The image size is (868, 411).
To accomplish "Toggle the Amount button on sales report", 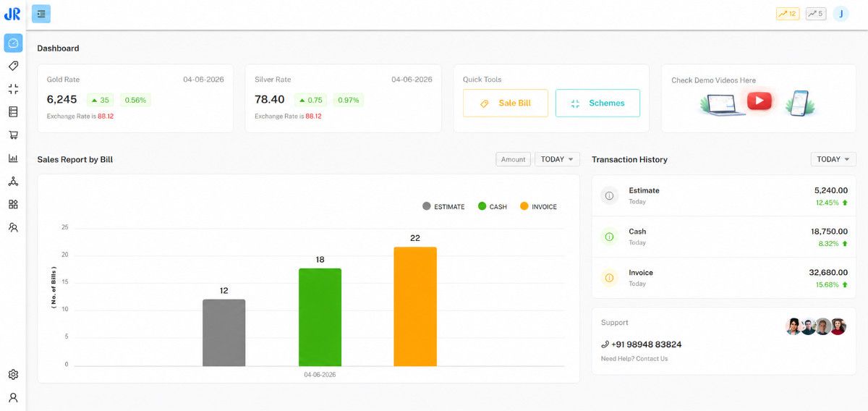I will point(514,159).
